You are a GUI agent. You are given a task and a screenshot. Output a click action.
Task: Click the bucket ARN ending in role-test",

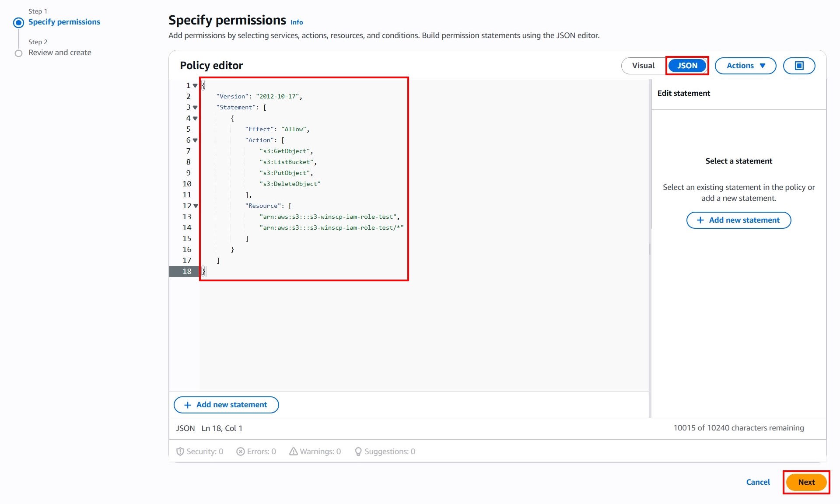point(329,217)
